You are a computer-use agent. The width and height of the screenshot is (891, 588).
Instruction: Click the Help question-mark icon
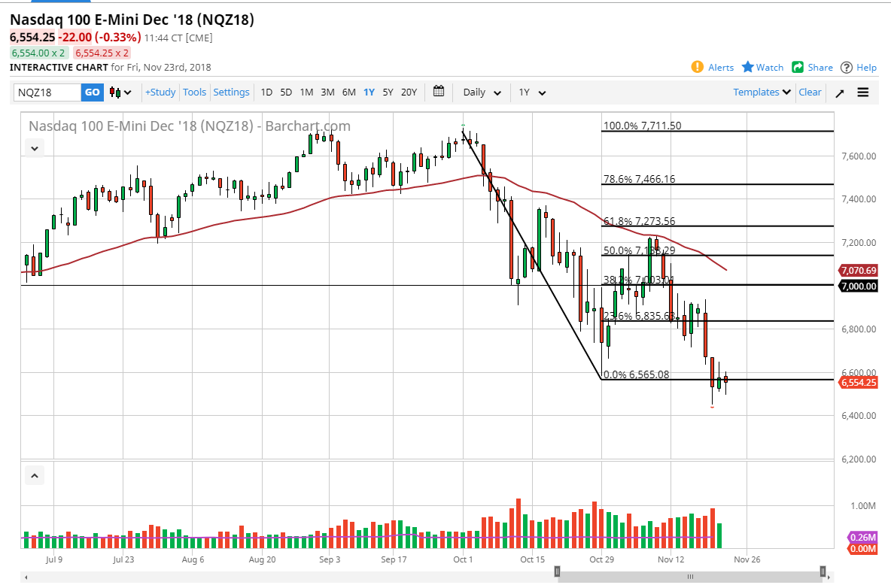pyautogui.click(x=847, y=67)
